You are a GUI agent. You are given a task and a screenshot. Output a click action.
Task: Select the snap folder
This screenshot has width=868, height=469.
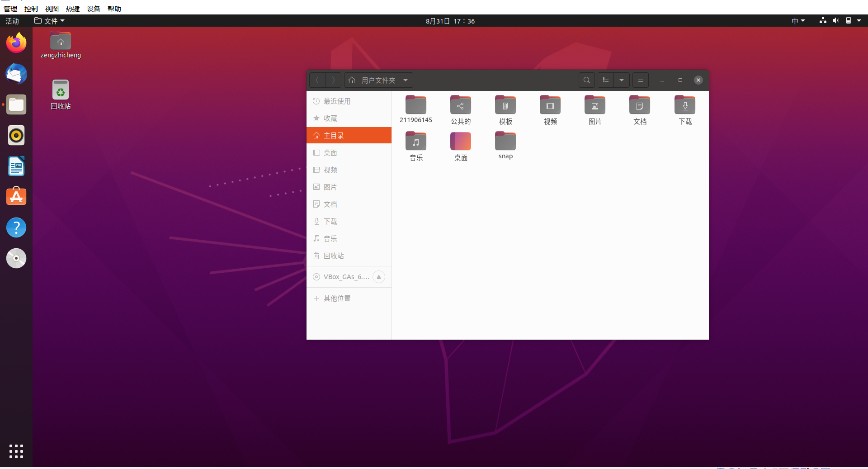pos(505,145)
